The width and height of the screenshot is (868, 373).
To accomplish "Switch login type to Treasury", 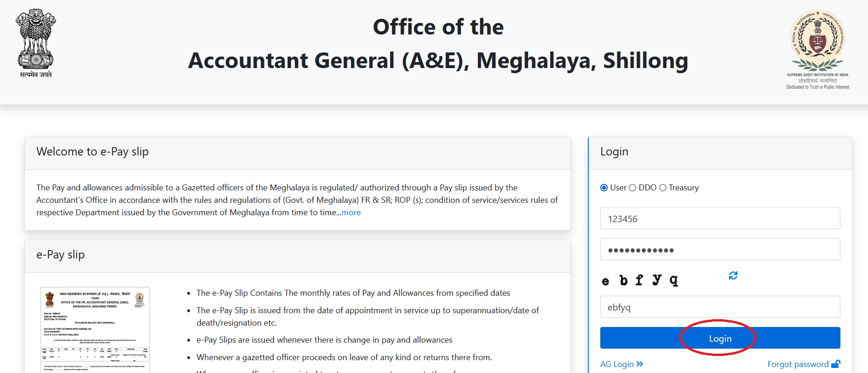I will pos(663,188).
